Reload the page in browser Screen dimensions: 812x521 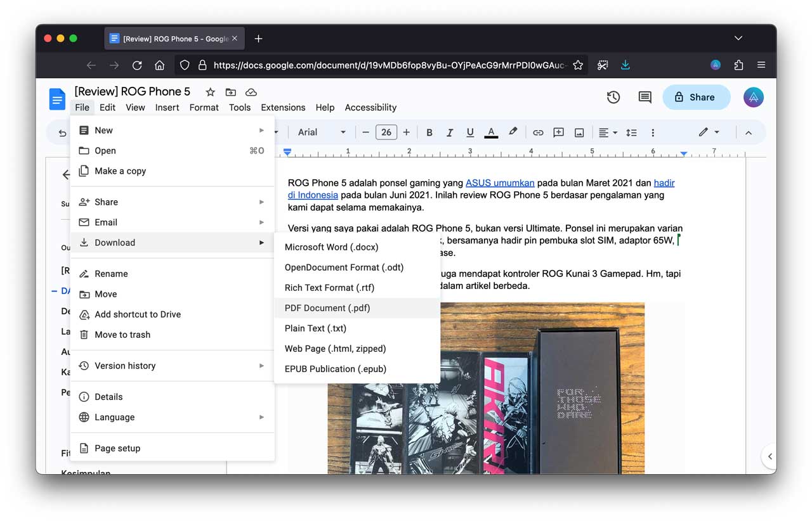click(x=137, y=65)
